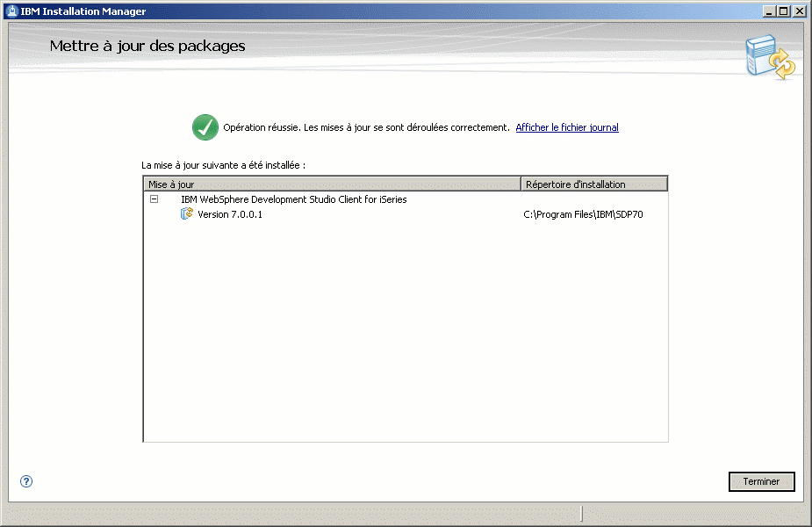Collapse the IBM WebSphere Development Studio Client row
Screen dimensions: 812x527
pyautogui.click(x=154, y=199)
